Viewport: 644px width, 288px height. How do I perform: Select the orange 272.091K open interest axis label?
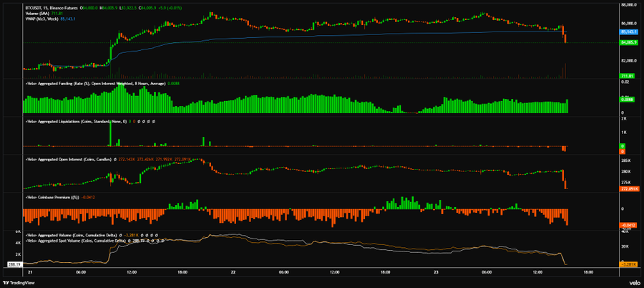click(x=629, y=189)
